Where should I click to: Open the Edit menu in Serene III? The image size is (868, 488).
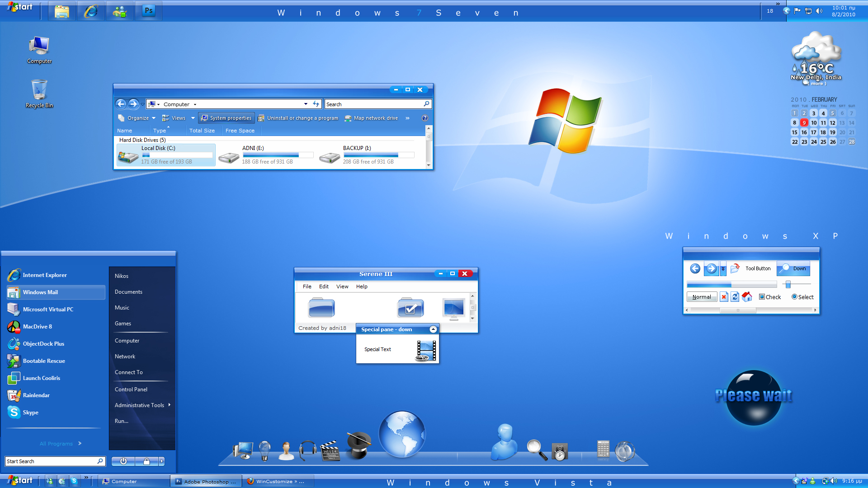click(324, 286)
